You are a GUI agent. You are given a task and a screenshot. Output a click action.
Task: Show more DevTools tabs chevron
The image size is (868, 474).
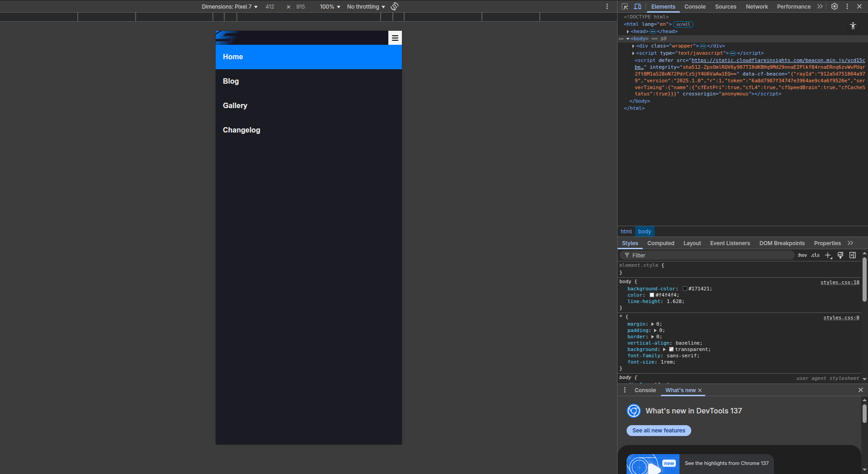click(820, 6)
